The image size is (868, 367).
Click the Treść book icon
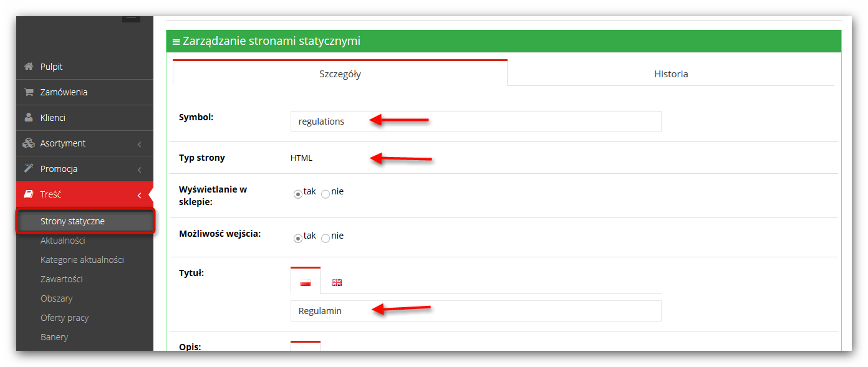(28, 194)
